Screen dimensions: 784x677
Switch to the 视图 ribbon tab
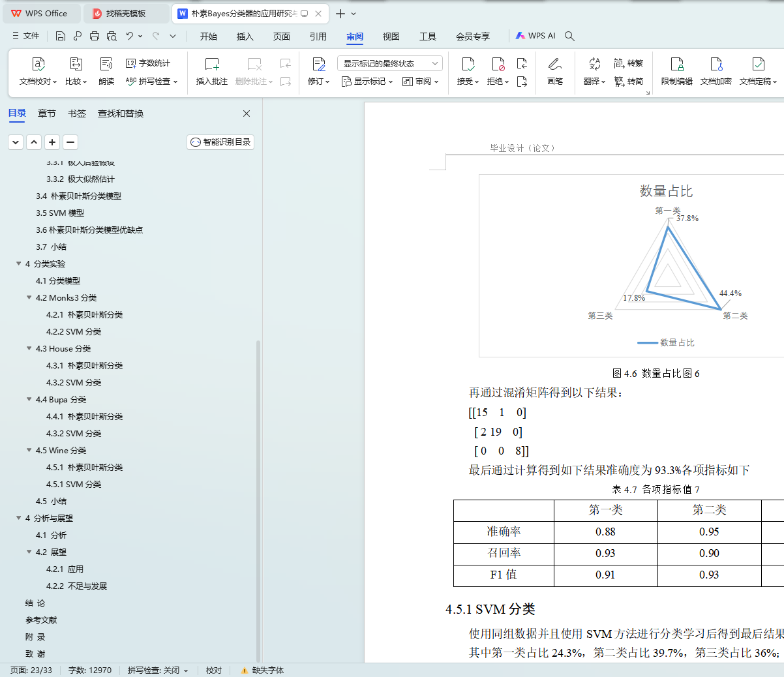click(391, 37)
